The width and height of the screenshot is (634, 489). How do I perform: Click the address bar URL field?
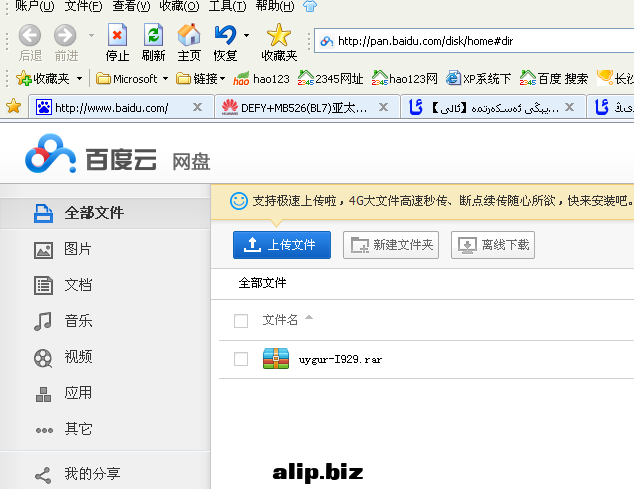coord(480,41)
